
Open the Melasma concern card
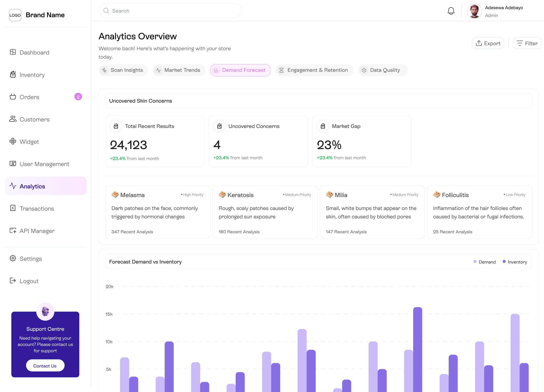[158, 212]
